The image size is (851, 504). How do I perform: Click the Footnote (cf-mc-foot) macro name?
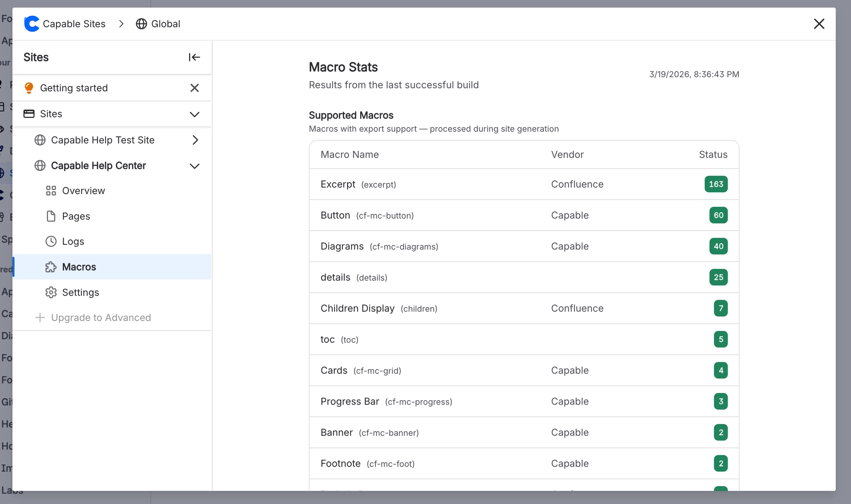coord(367,463)
